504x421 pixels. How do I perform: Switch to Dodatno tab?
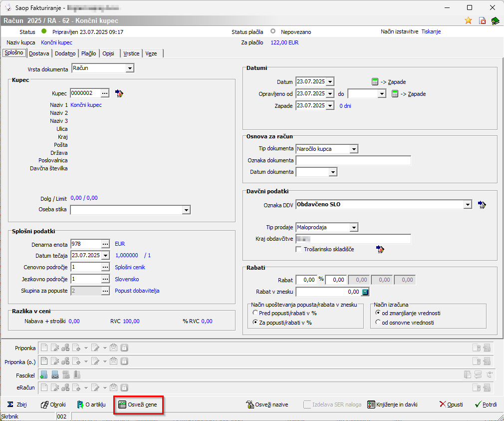(65, 54)
